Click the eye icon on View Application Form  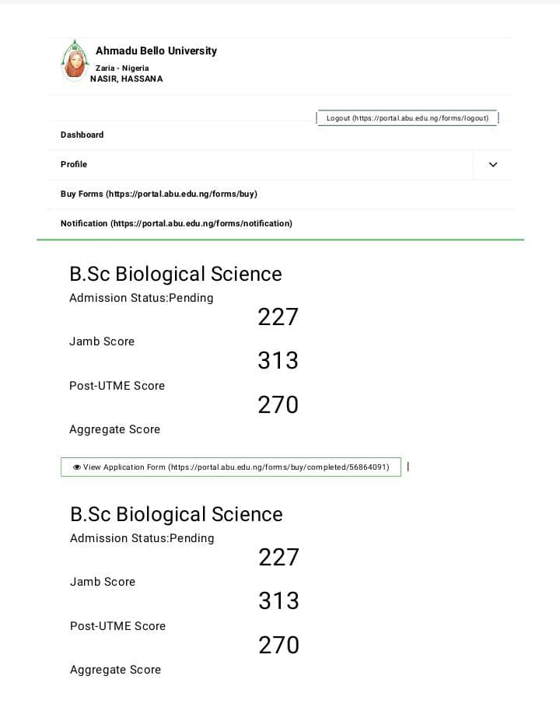tap(77, 467)
